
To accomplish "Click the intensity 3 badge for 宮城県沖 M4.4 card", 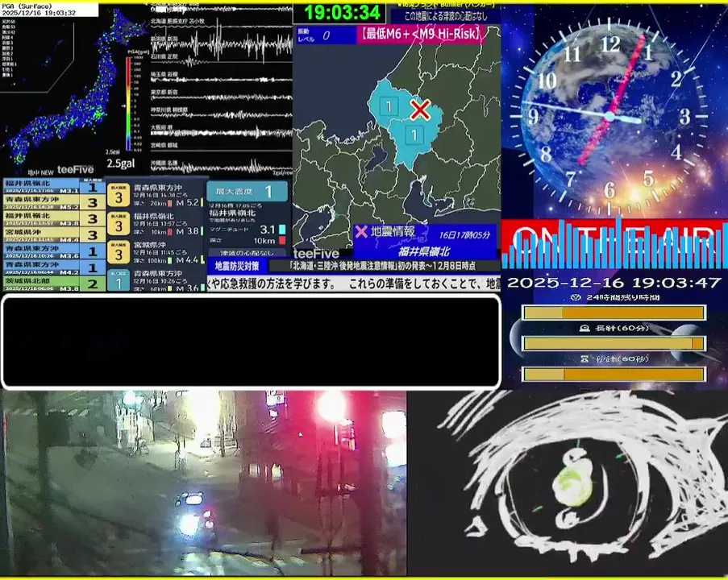I will click(x=119, y=253).
